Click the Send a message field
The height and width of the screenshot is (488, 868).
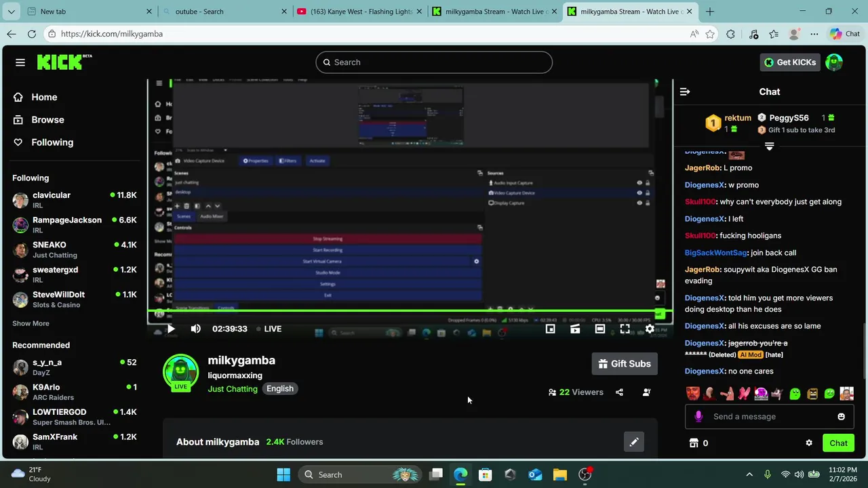tap(769, 417)
